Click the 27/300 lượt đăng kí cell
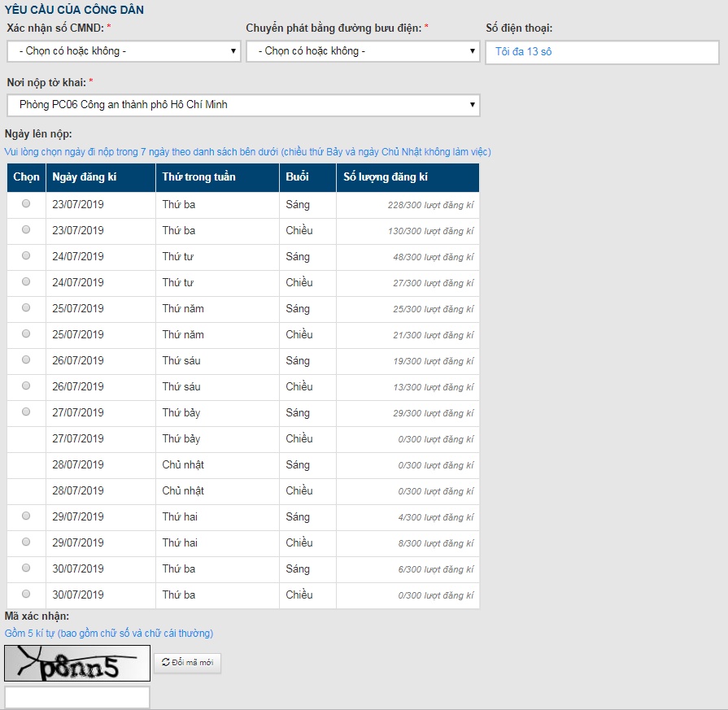The height and width of the screenshot is (710, 728). pyautogui.click(x=408, y=283)
